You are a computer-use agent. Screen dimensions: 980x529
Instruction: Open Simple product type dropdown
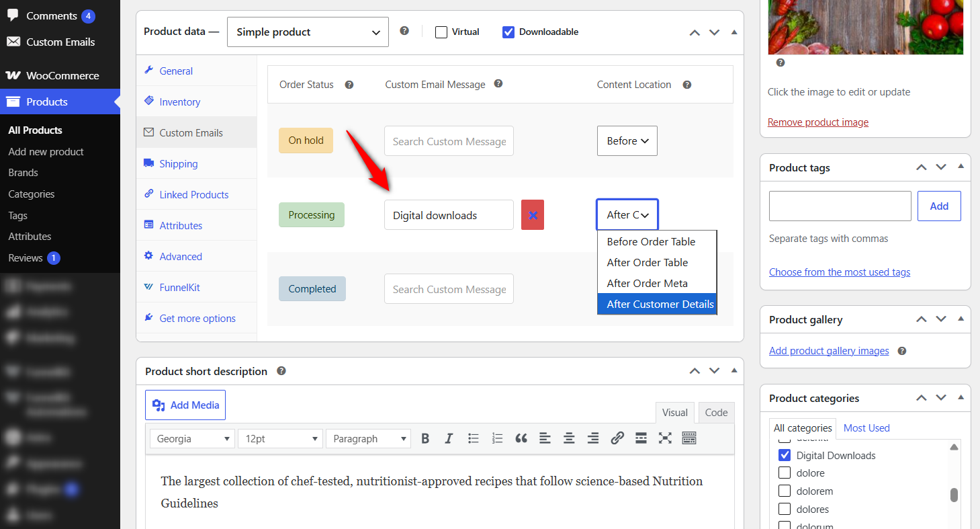coord(308,32)
